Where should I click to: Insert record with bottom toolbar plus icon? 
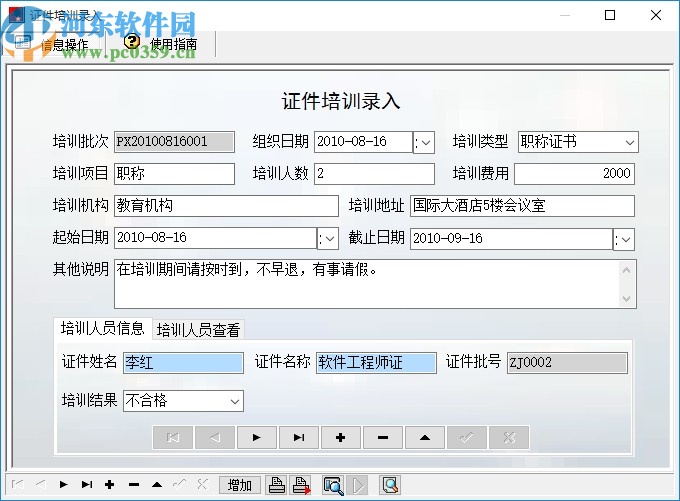tap(110, 484)
